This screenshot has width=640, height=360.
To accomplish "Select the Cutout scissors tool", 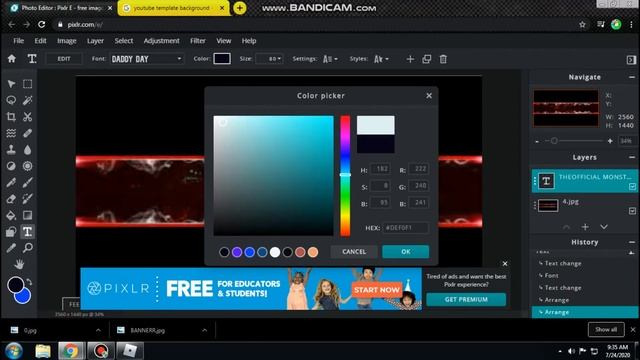I will point(27,117).
